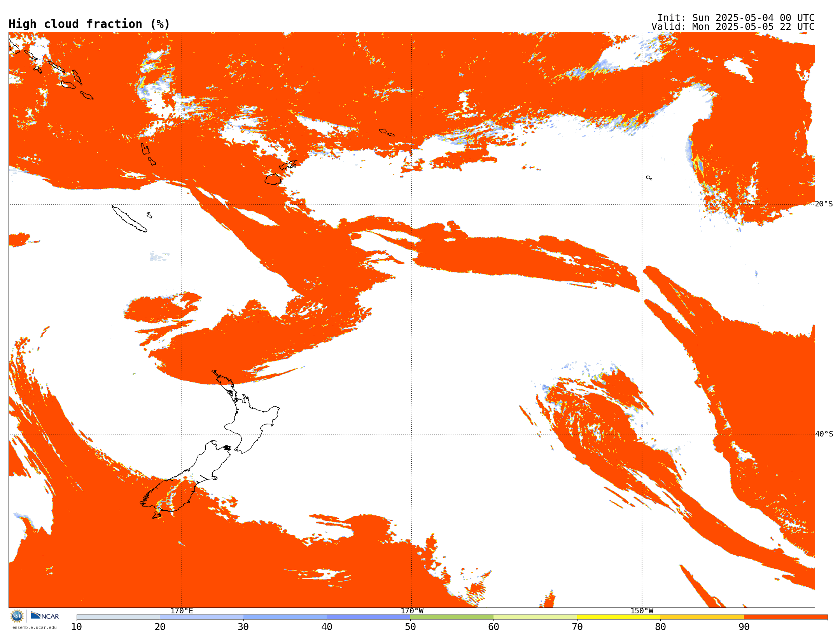
Task: Click the New Caledonia island outline
Action: [x=129, y=219]
